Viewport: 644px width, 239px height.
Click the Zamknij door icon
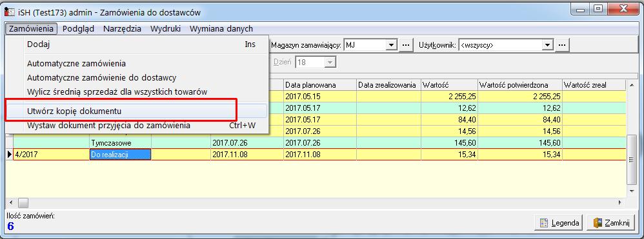click(598, 223)
